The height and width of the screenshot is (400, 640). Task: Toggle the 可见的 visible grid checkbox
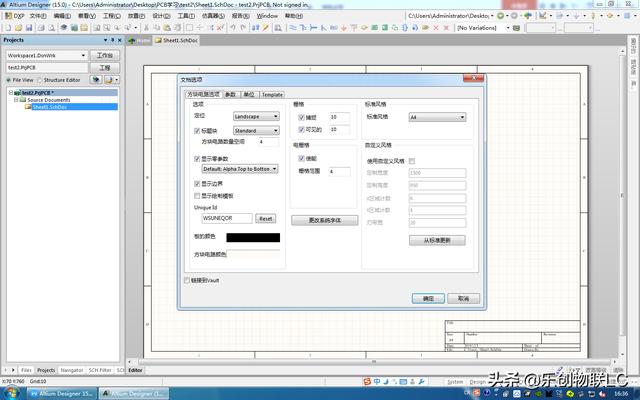click(x=302, y=129)
